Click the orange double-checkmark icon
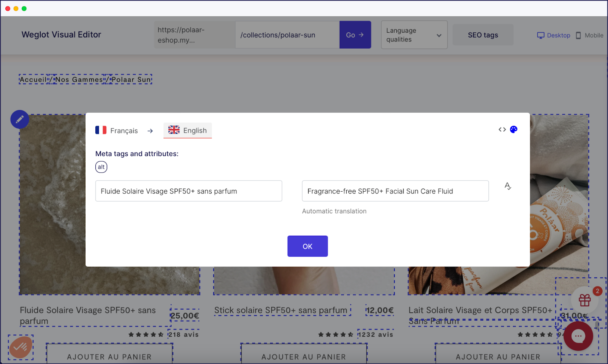Image resolution: width=608 pixels, height=364 pixels. coord(21,347)
